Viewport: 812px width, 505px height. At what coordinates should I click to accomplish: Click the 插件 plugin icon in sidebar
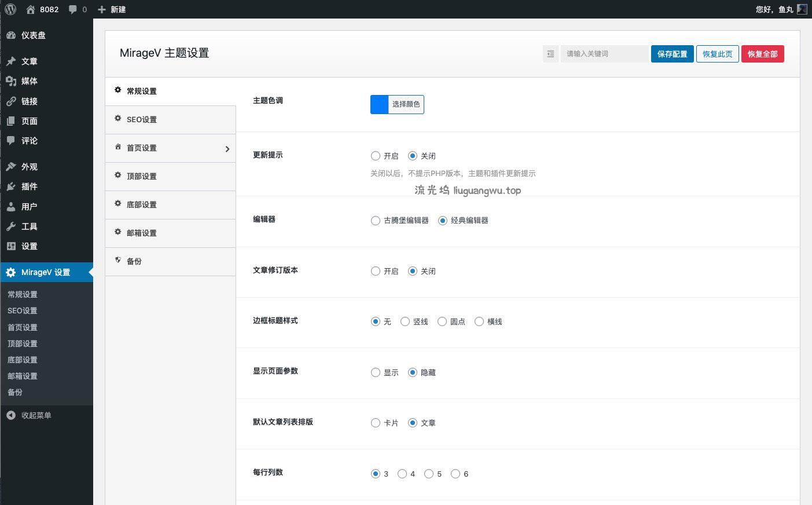(x=11, y=186)
